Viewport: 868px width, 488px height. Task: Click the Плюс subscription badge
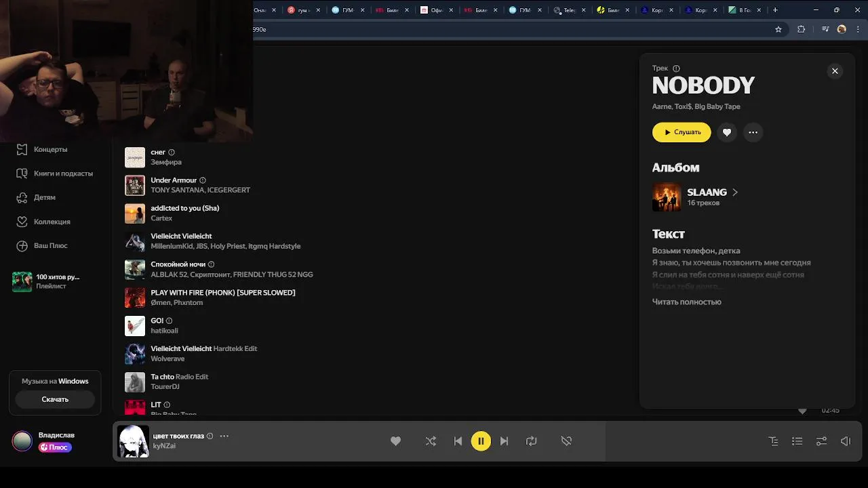55,447
